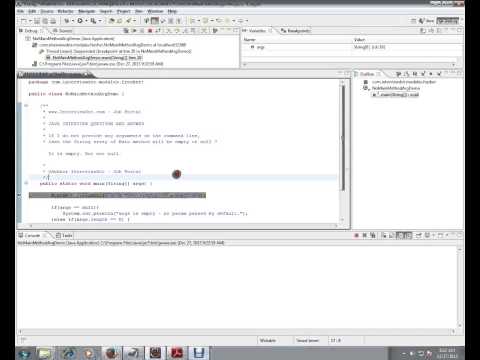Open the File menu

20,11
